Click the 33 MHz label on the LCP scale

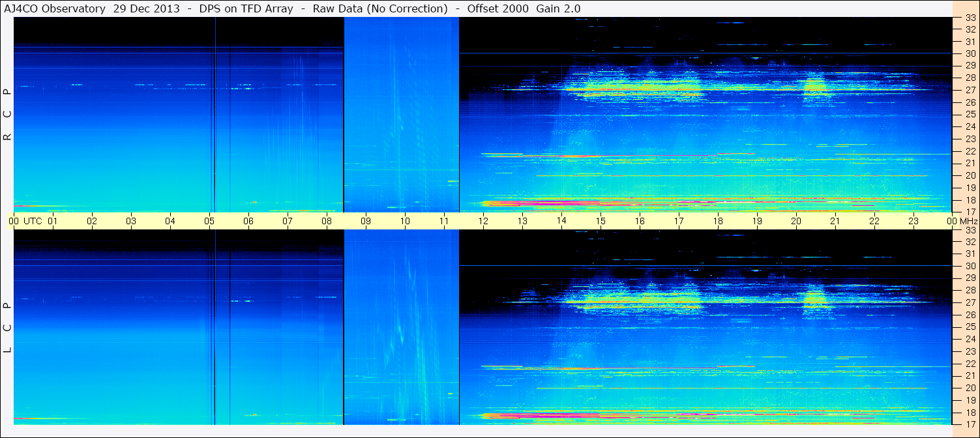pos(970,230)
